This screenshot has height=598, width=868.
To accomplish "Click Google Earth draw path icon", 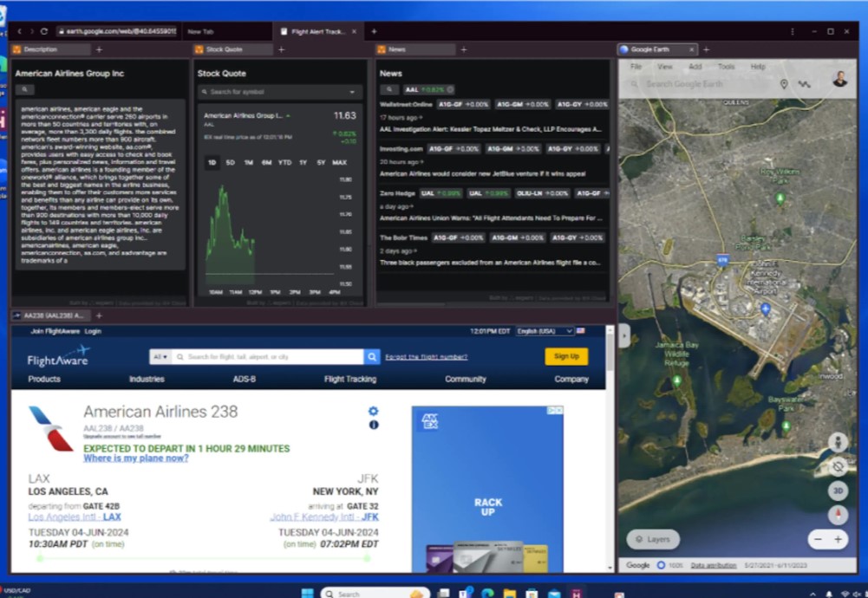I will point(804,84).
